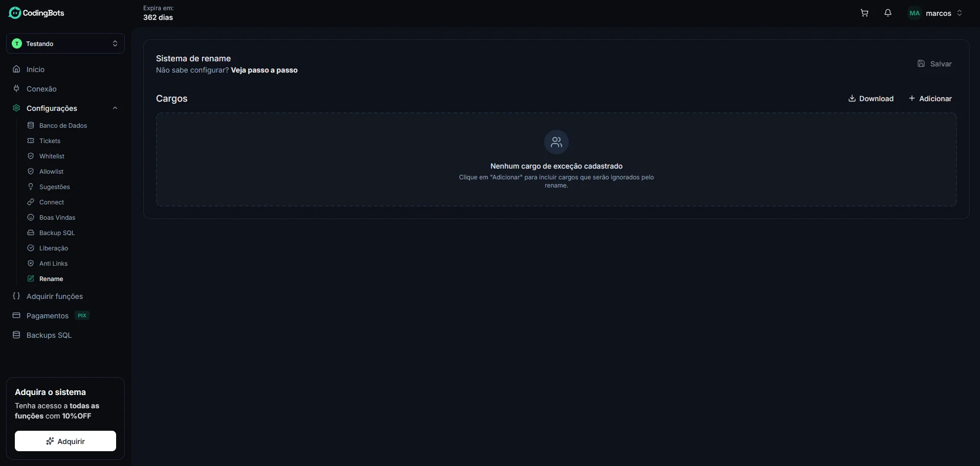Click the Allowlist shield icon
The height and width of the screenshot is (466, 980).
point(31,171)
